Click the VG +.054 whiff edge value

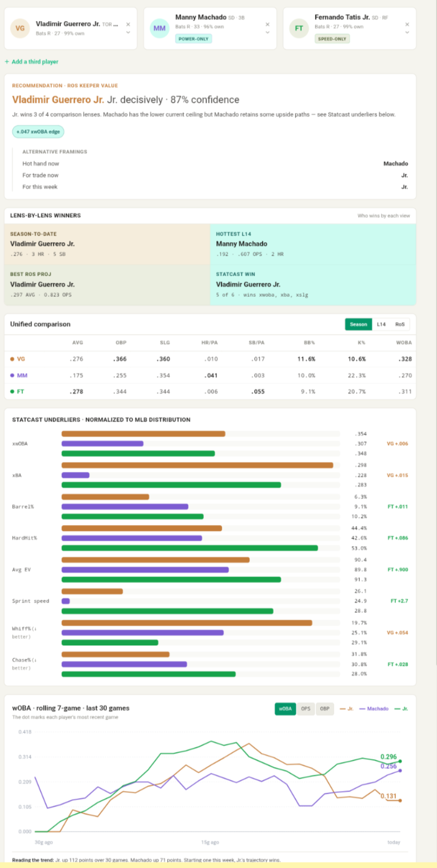(397, 633)
